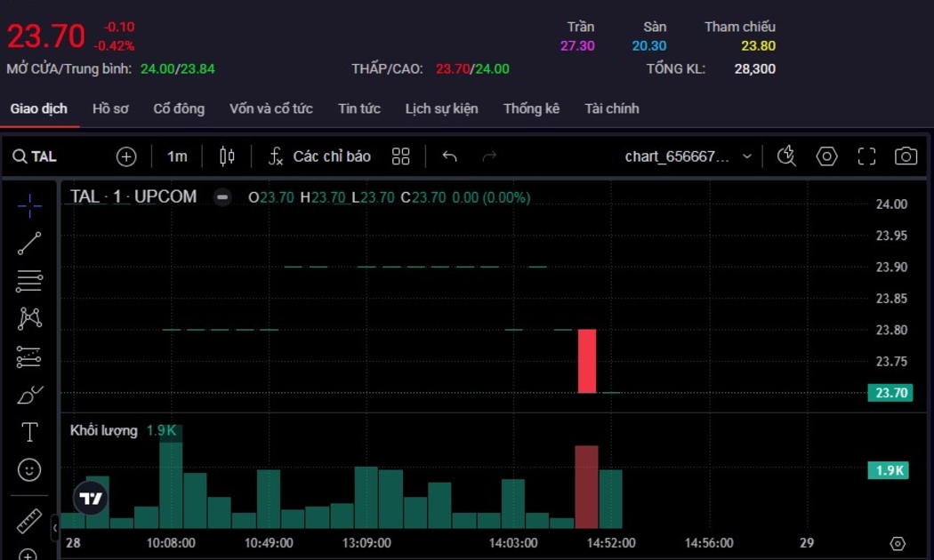Toggle the left drawing toolbar collapse arrow
This screenshot has width=934, height=560.
point(55,528)
